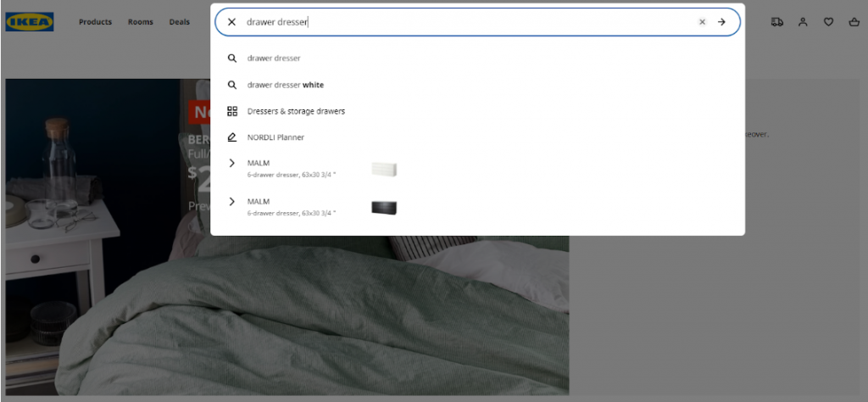Screen dimensions: 868x402
Task: Clear the search field text
Action: tap(702, 22)
